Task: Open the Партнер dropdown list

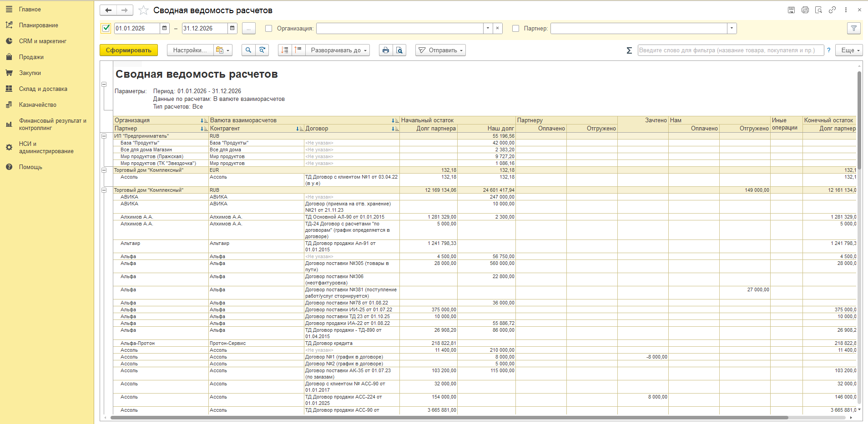Action: click(x=732, y=28)
